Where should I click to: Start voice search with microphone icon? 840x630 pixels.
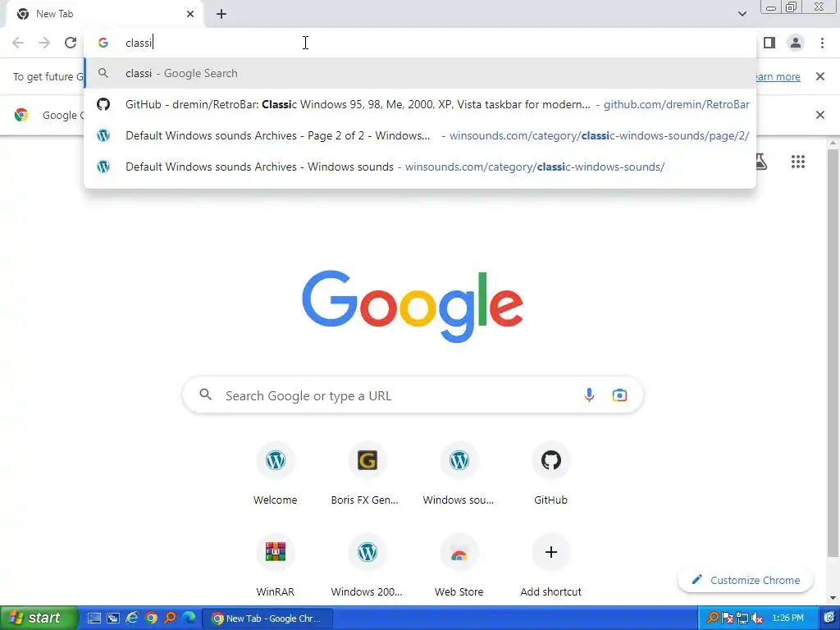pyautogui.click(x=589, y=395)
